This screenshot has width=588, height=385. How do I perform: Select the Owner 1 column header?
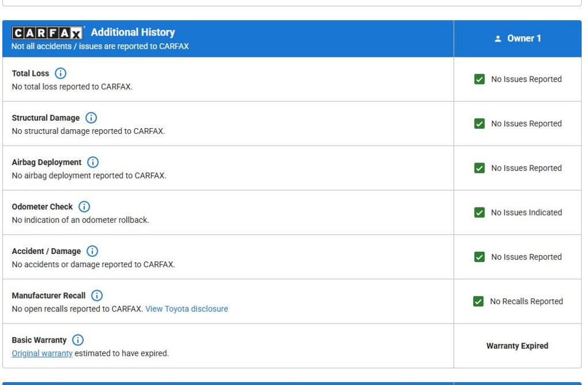pos(517,38)
